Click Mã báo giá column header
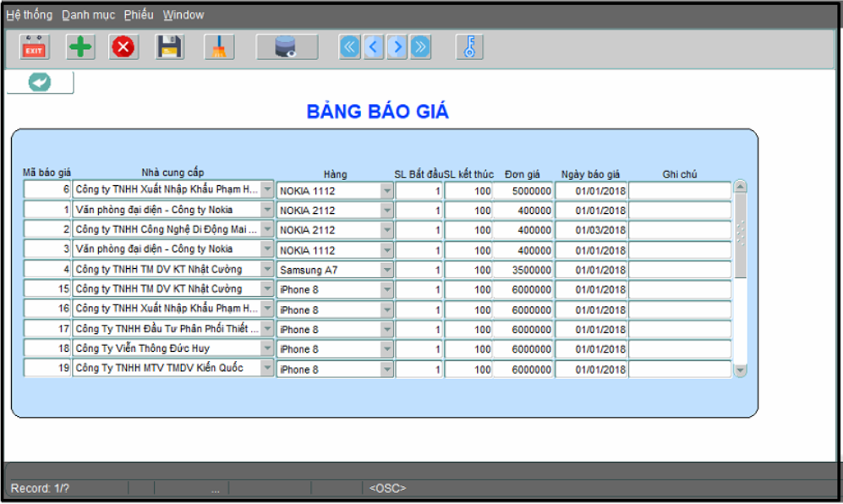Image resolution: width=843 pixels, height=504 pixels. pyautogui.click(x=47, y=173)
